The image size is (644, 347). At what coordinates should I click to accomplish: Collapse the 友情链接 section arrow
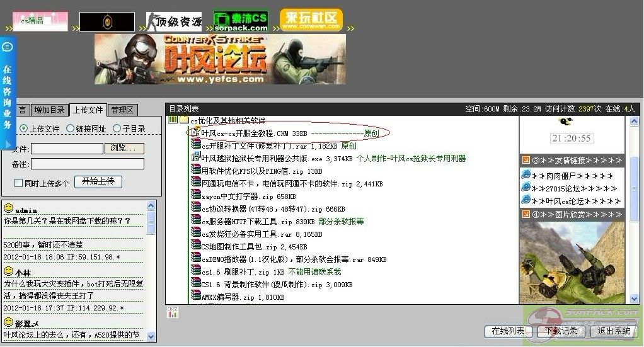click(x=526, y=160)
